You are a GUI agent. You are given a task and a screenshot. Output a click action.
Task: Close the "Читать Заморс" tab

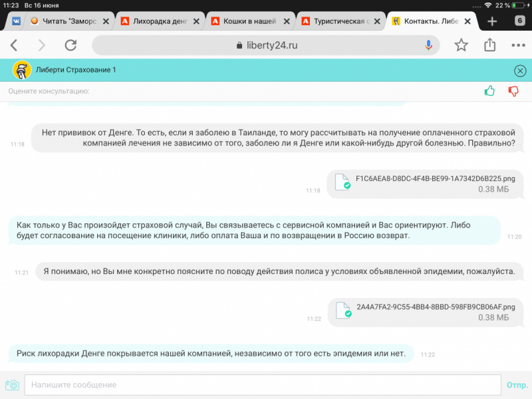point(106,21)
